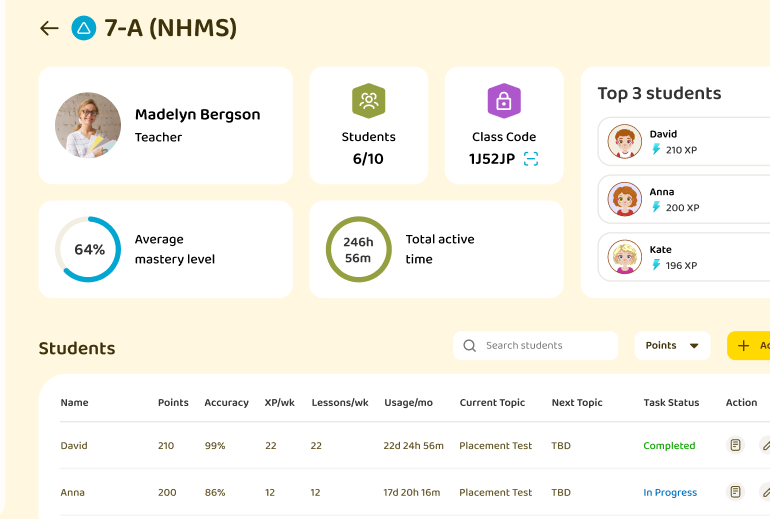Click the blue triangle class badge icon
Viewport: 770px width, 519px height.
click(x=83, y=28)
